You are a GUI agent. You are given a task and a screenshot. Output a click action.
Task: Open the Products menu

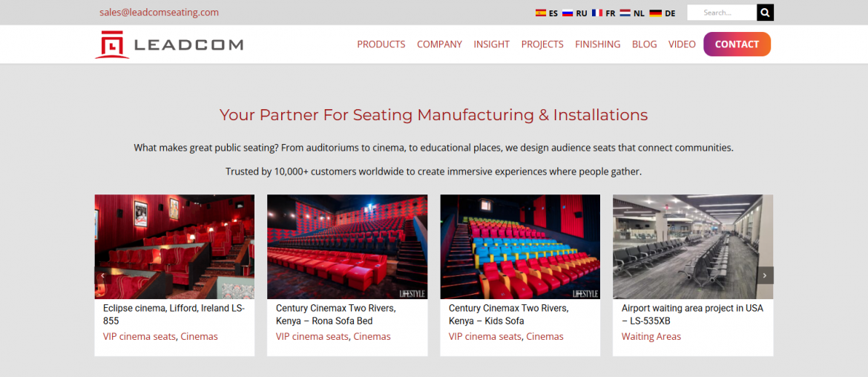click(381, 45)
